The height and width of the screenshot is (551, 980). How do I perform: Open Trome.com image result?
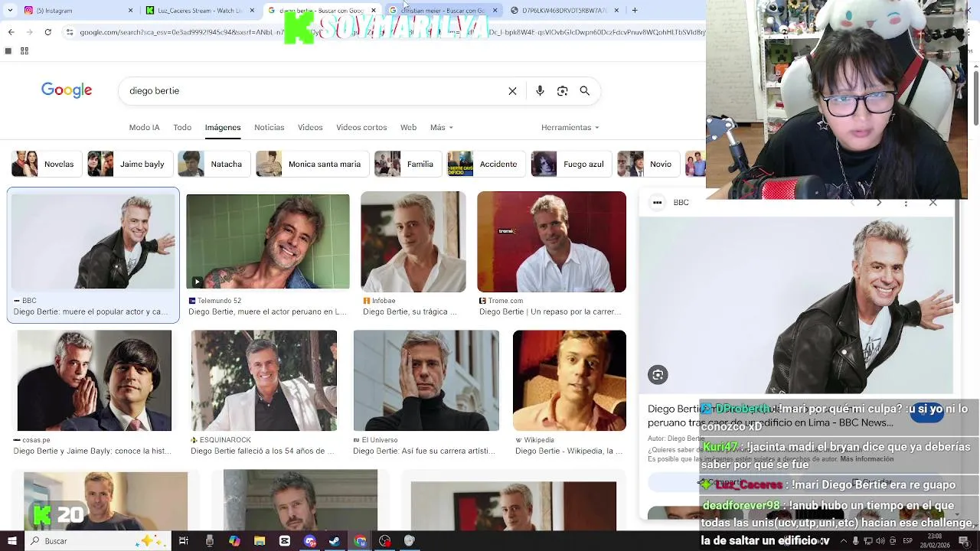pos(551,242)
